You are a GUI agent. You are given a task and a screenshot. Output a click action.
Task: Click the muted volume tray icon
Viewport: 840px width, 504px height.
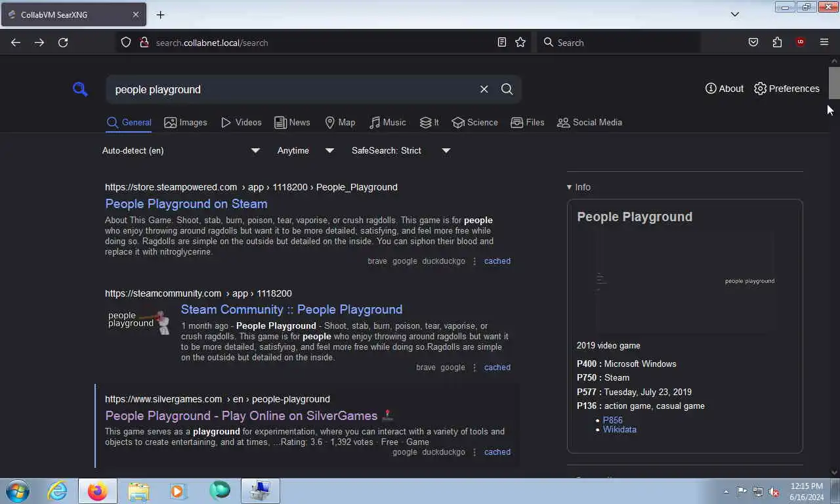point(774,492)
